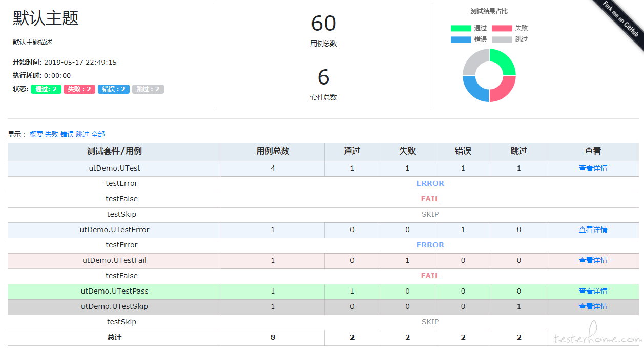Click FAIL result under utDemo.UTestFail

point(430,276)
